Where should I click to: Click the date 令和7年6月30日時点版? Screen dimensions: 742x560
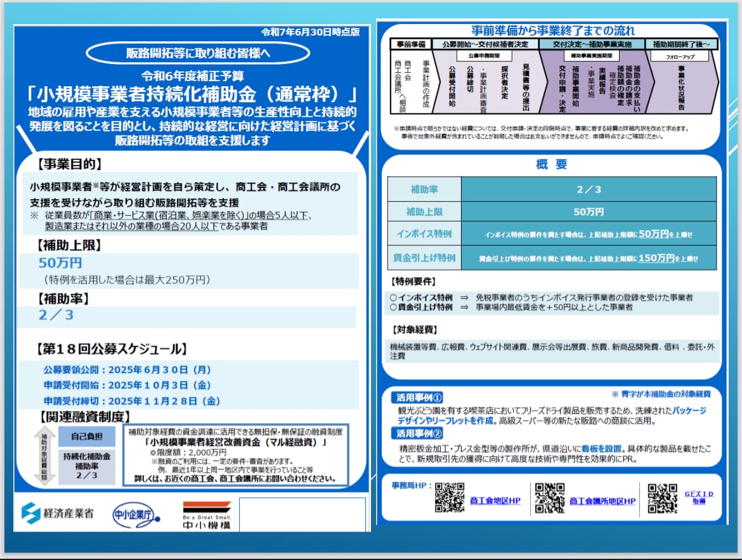tap(310, 32)
